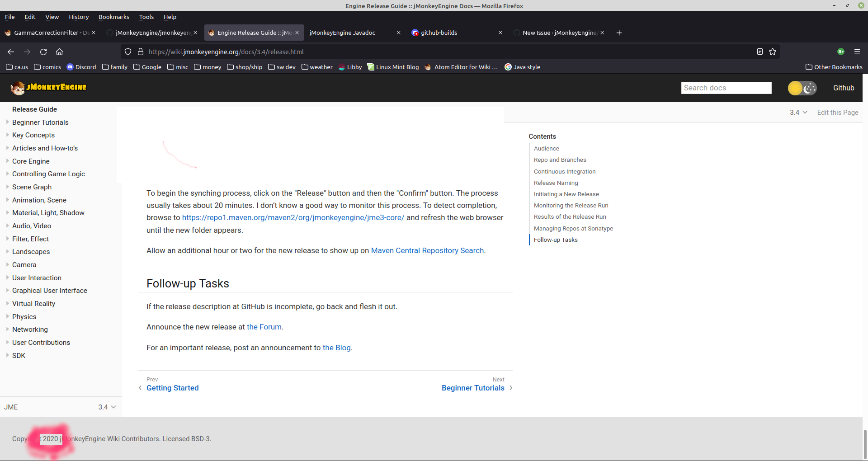Expand the Networking section
This screenshot has height=461, width=868.
[x=8, y=329]
